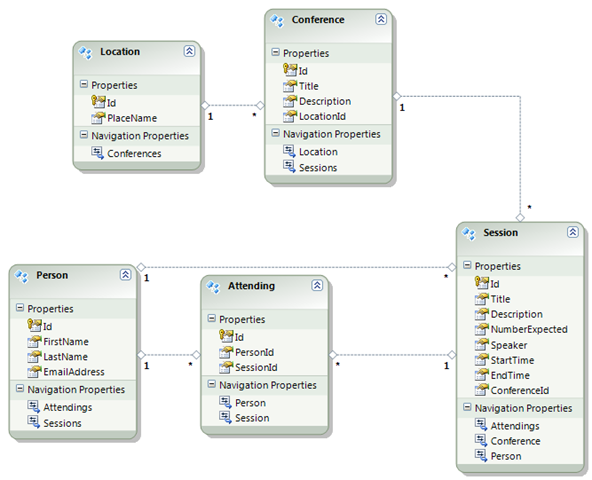Select the Description property in Conference
592x480 pixels.
[325, 101]
